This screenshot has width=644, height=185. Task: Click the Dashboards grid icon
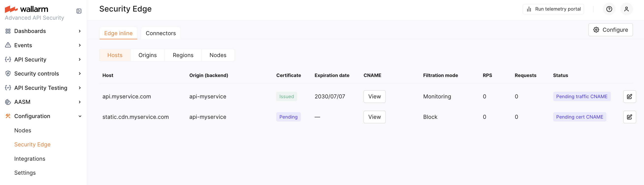click(8, 31)
